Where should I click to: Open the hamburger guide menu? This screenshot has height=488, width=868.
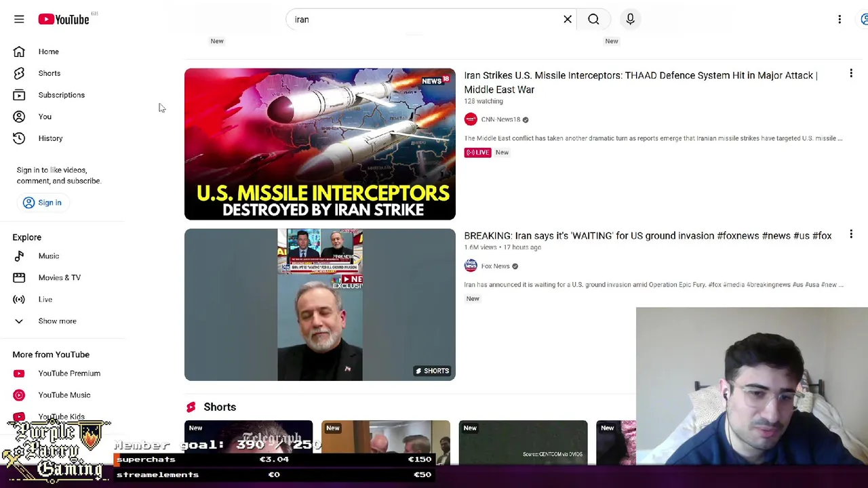(19, 20)
